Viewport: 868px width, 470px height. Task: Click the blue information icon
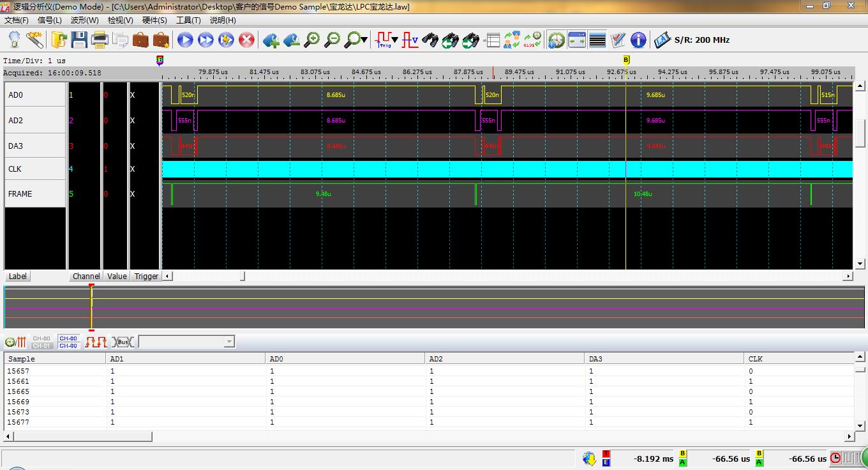click(638, 40)
